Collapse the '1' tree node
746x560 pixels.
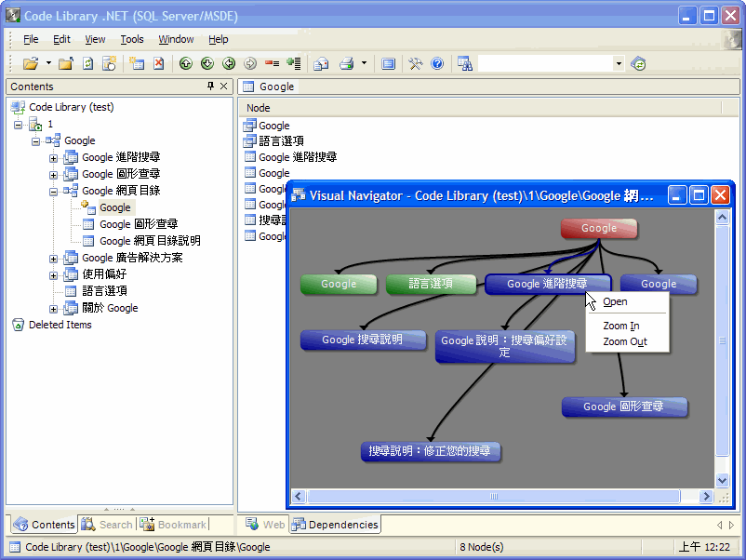pyautogui.click(x=18, y=125)
